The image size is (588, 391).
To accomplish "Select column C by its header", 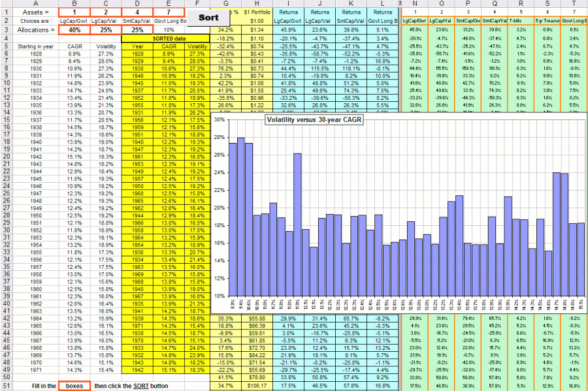I will tap(106, 4).
